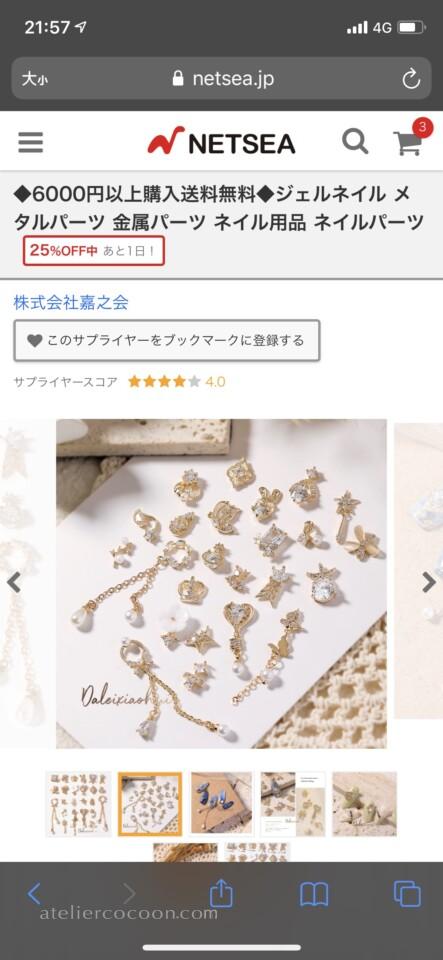Select the fifth thumbnail on the right
Viewport: 443px width, 960px height.
click(x=365, y=804)
